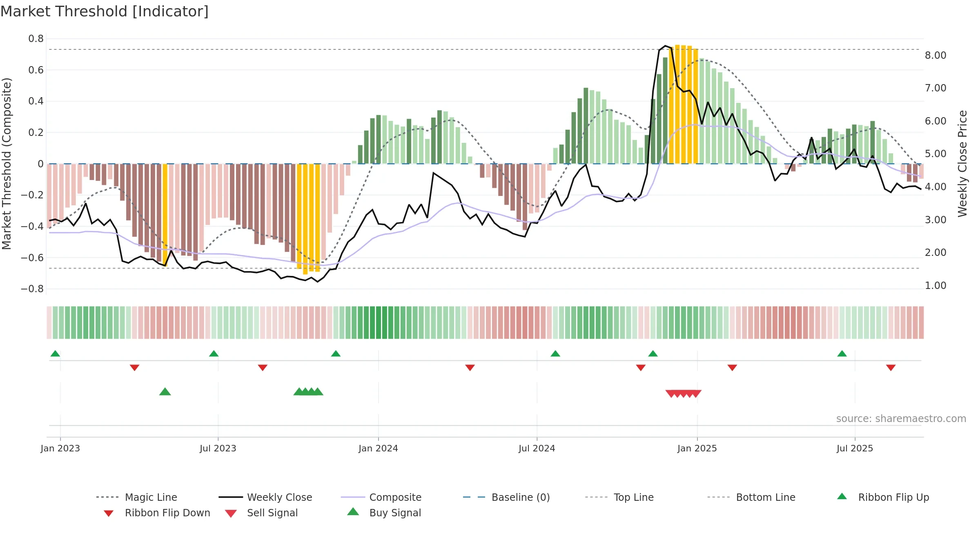Image resolution: width=980 pixels, height=551 pixels.
Task: Click the source: sharemaestro.com text
Action: pos(901,419)
